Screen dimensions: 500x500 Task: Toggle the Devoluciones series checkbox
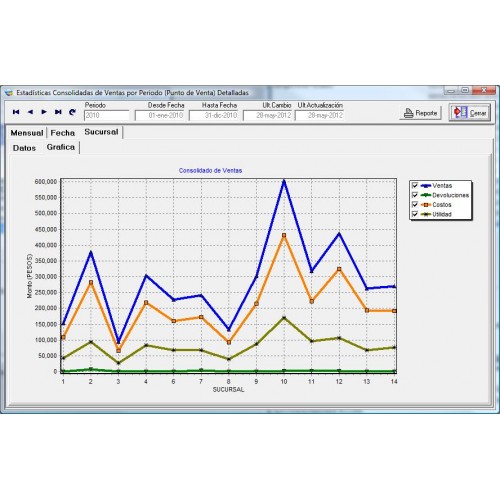point(415,195)
